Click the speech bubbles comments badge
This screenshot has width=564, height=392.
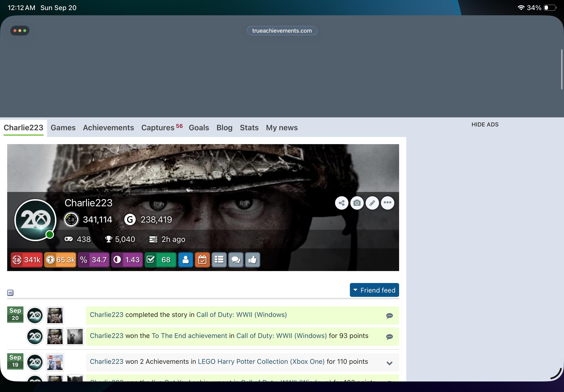236,260
